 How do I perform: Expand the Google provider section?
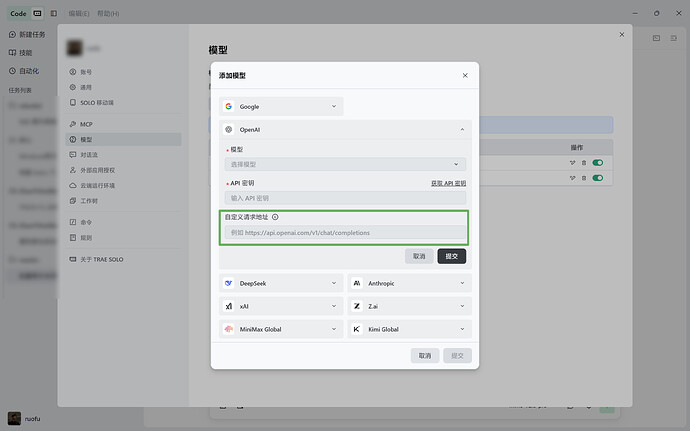(x=281, y=107)
